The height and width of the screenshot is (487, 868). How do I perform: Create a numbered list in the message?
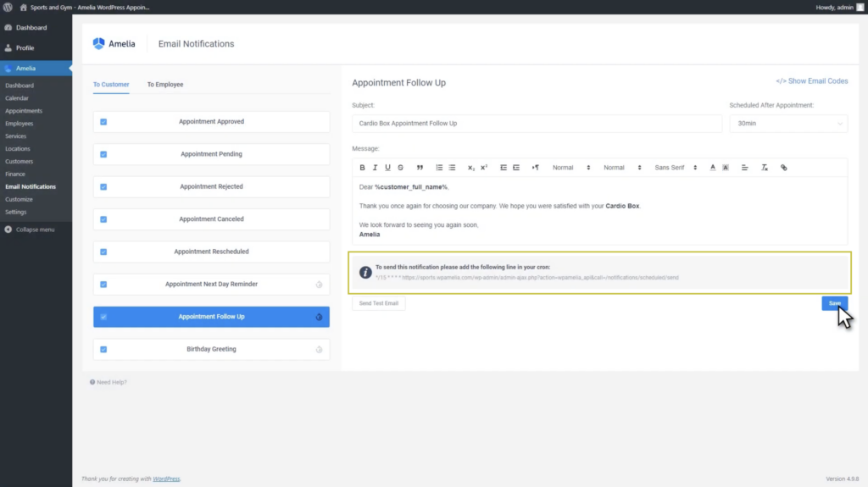click(439, 168)
